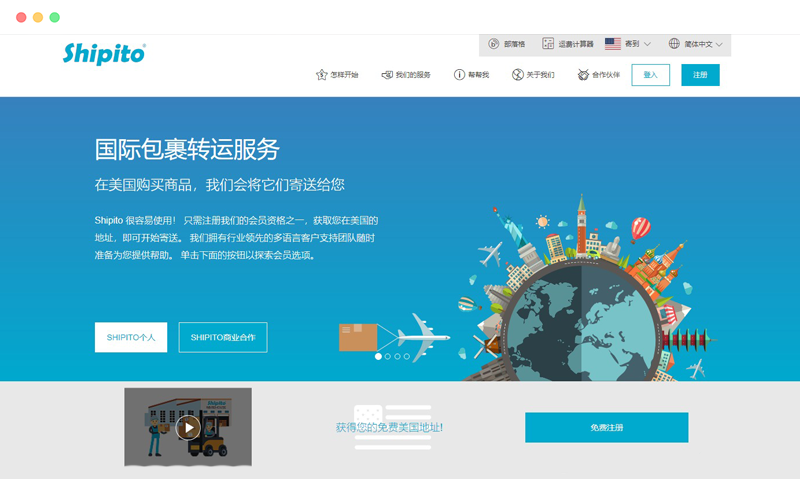Choose the SHIPITO商业合作 button
The image size is (800, 479).
click(223, 337)
